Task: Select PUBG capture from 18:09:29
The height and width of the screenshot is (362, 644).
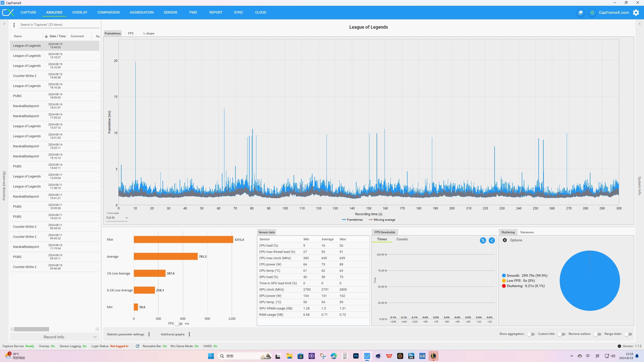Action: pos(55,96)
